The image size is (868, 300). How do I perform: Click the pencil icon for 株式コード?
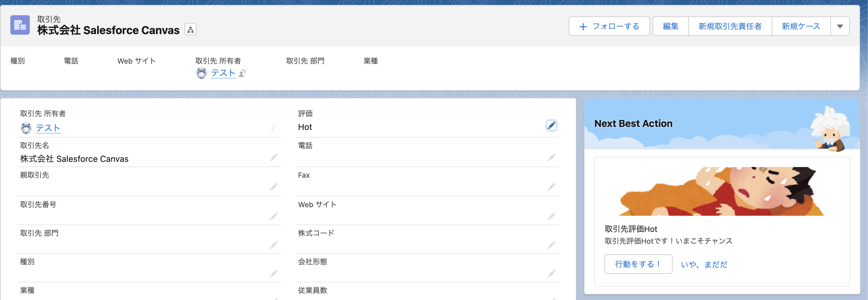click(552, 245)
